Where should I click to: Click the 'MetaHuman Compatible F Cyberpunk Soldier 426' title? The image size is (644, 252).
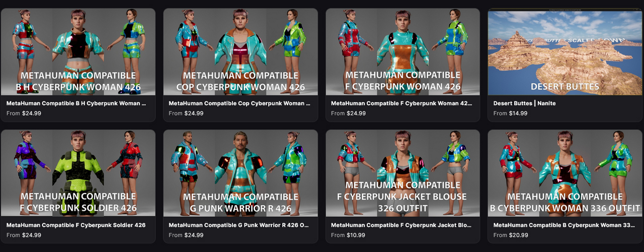coord(76,225)
